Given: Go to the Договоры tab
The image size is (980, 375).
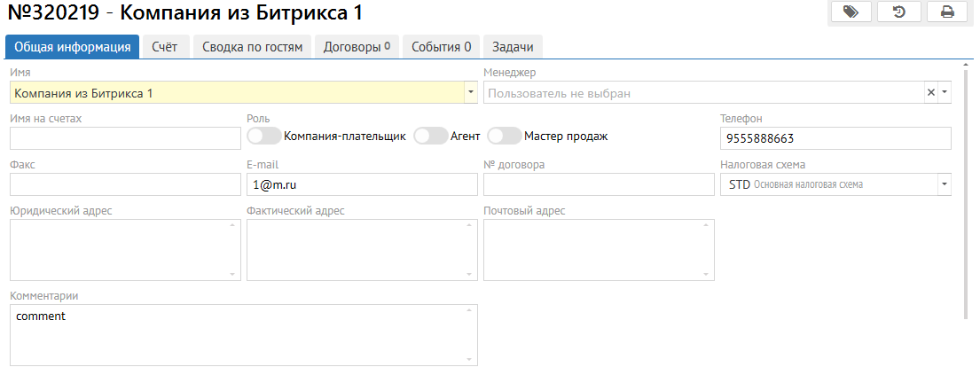Looking at the screenshot, I should click(357, 46).
